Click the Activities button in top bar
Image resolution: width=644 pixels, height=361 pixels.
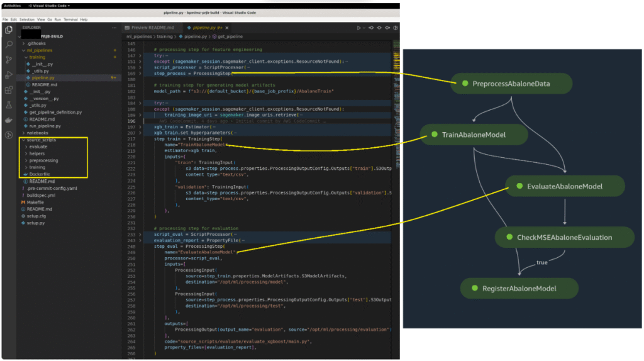click(x=13, y=5)
